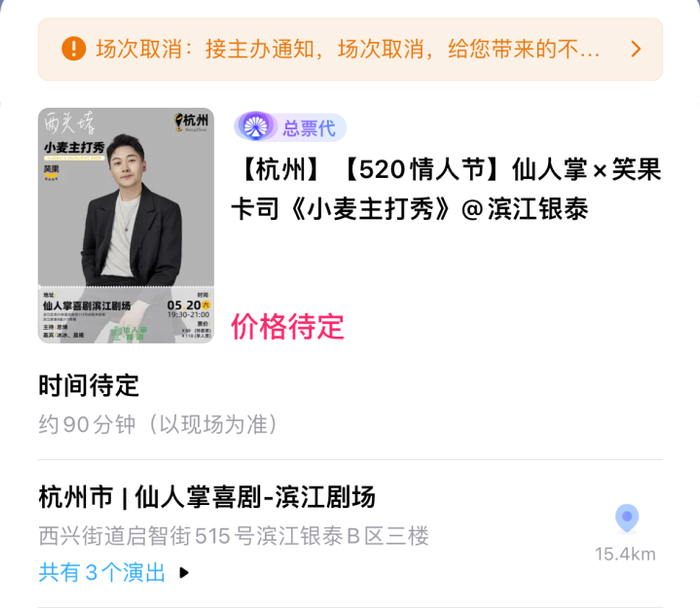
Task: Click the address 西兴街道启智街515号
Action: 234,536
